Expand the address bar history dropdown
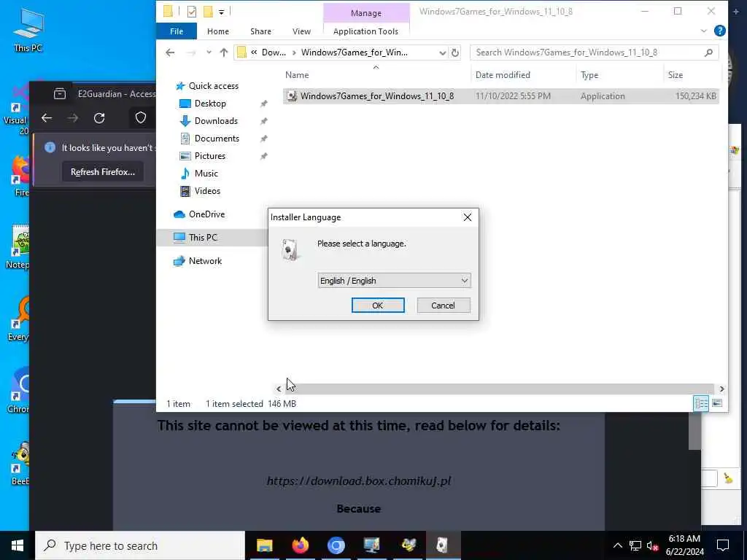 tap(442, 52)
